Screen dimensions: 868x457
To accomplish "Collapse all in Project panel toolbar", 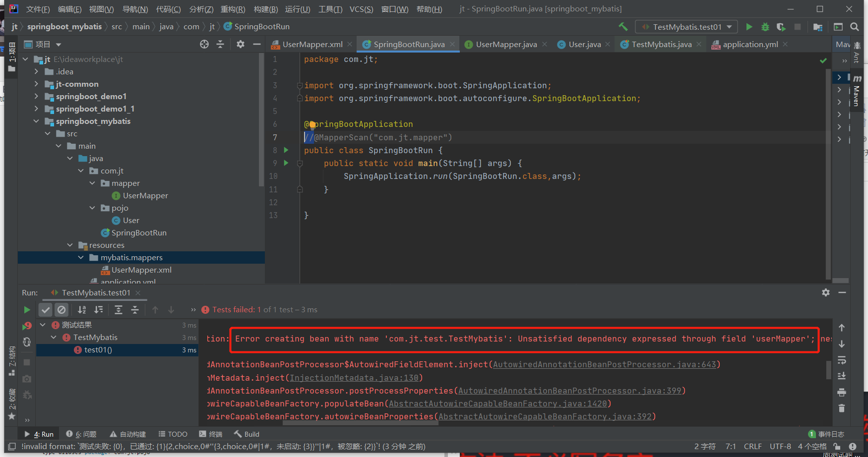I will click(220, 44).
